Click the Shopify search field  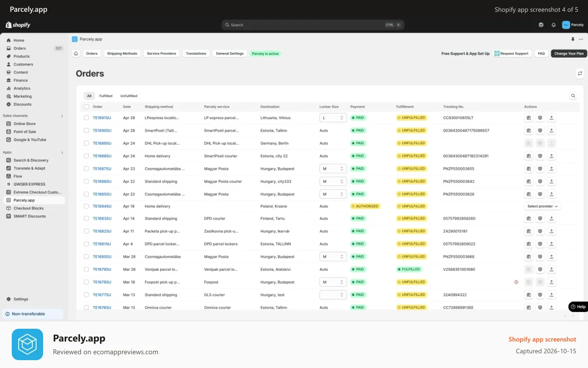313,25
